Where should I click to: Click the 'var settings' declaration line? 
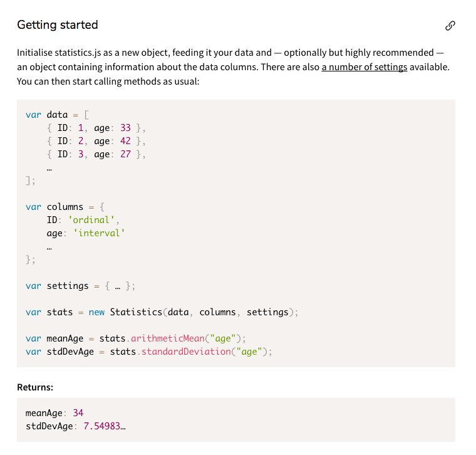80,286
